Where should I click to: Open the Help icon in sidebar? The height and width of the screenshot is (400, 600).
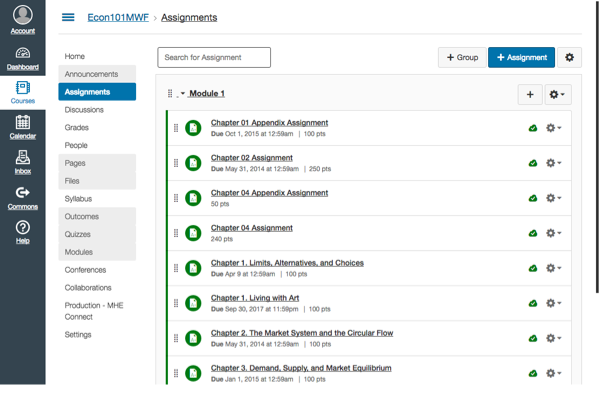coord(22,232)
